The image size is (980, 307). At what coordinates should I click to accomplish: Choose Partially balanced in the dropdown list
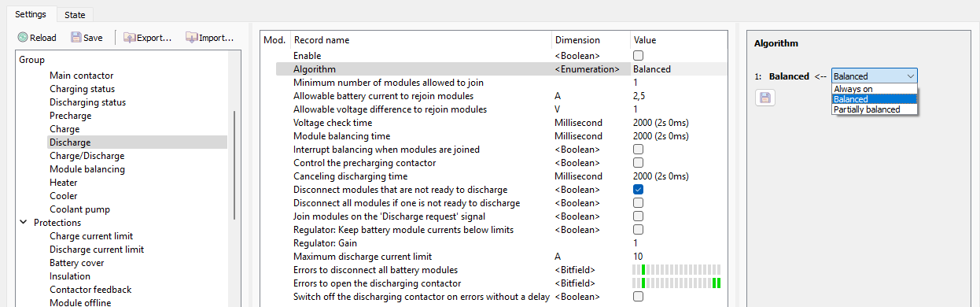coord(875,109)
